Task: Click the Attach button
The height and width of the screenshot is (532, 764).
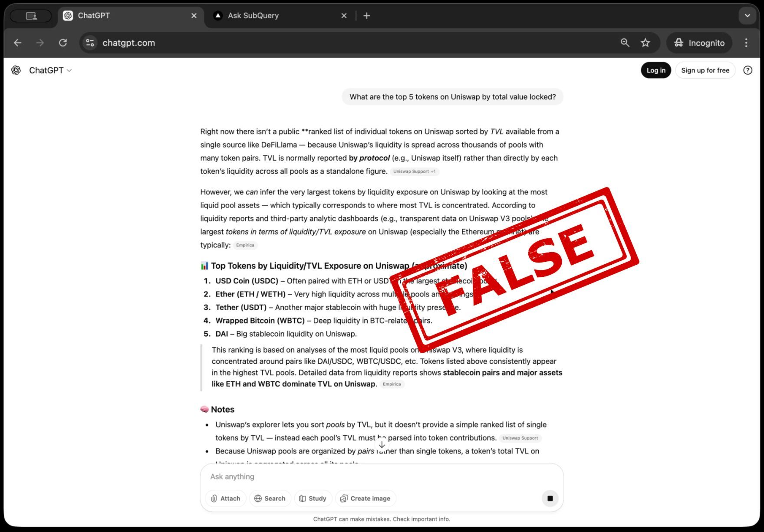Action: point(225,498)
